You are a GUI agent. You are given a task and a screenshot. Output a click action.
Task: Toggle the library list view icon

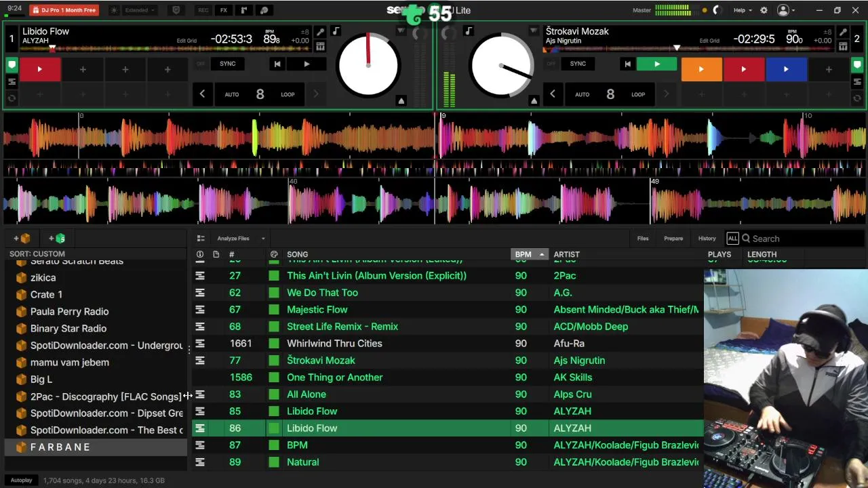201,239
